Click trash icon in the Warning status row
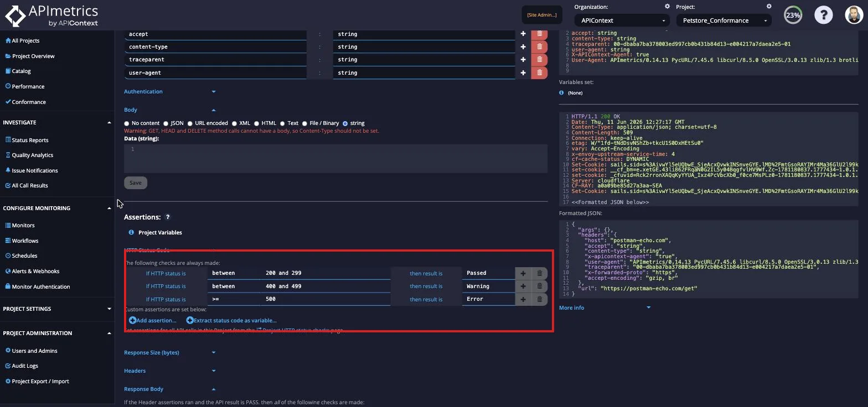868x407 pixels. [540, 286]
